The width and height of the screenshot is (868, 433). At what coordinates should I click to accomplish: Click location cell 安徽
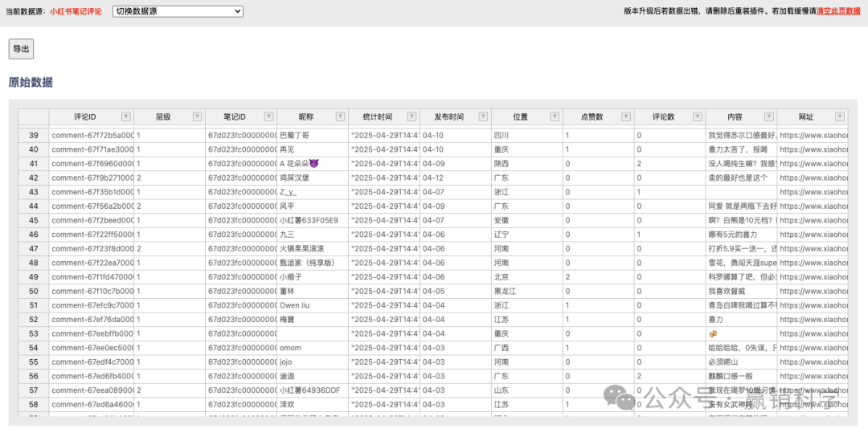pos(527,220)
